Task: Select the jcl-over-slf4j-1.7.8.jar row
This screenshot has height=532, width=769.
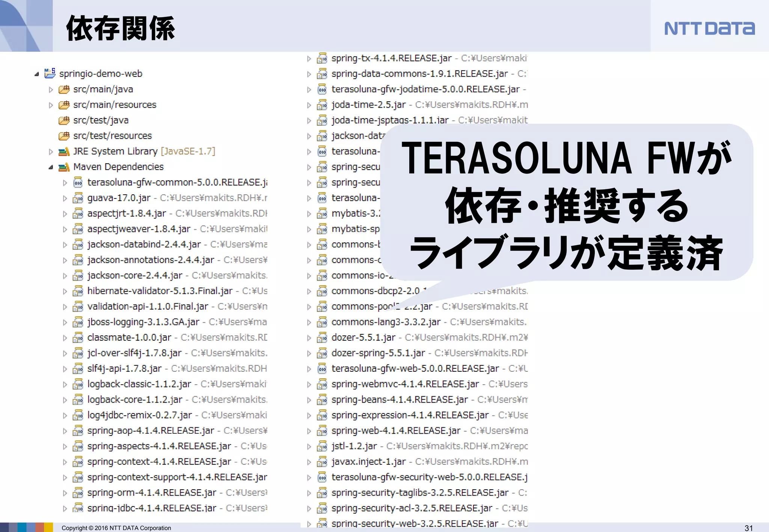Action: click(x=165, y=353)
